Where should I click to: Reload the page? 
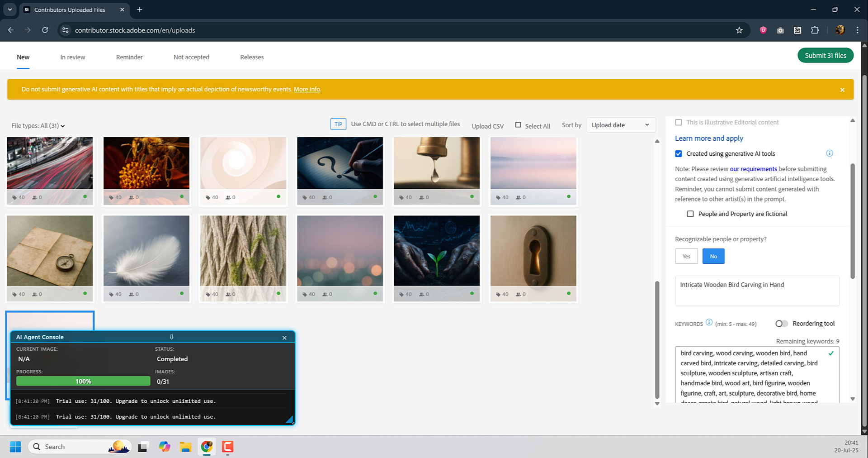point(45,30)
